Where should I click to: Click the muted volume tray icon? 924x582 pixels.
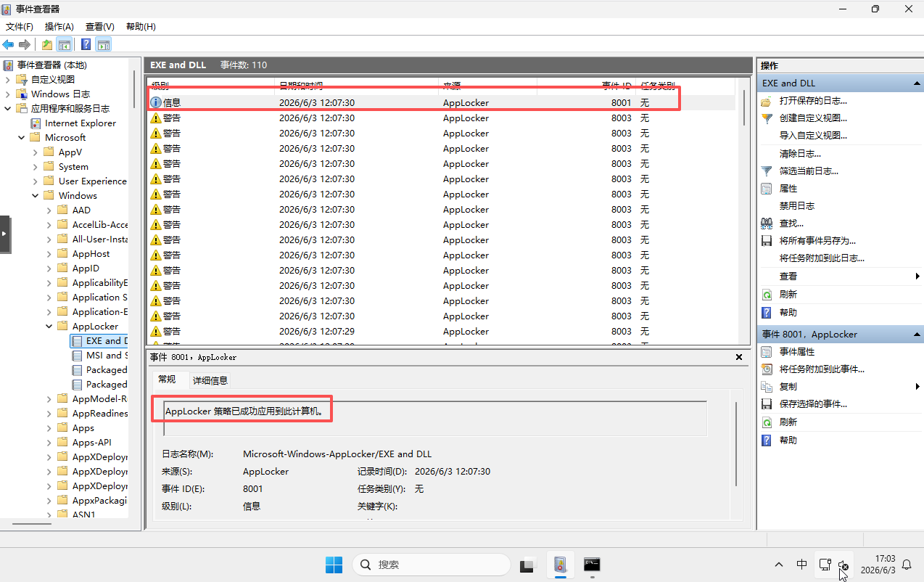843,565
